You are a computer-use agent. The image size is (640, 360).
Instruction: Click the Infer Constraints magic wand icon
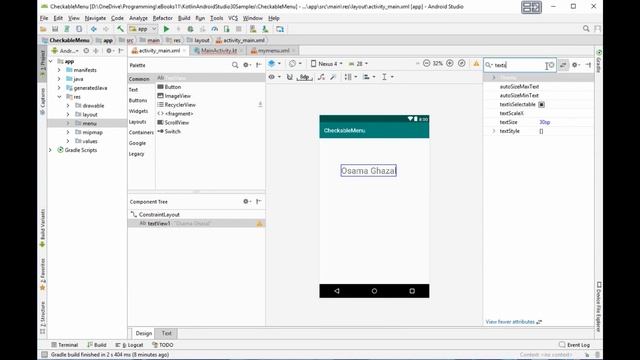(x=333, y=77)
